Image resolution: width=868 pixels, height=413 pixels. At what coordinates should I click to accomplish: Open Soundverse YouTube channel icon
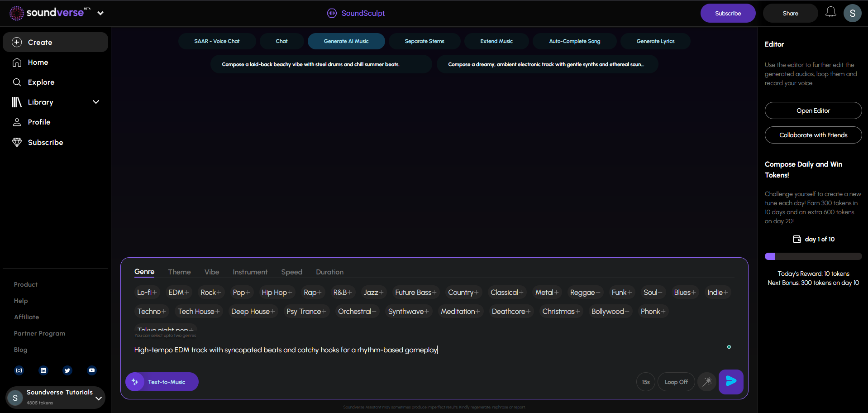92,370
